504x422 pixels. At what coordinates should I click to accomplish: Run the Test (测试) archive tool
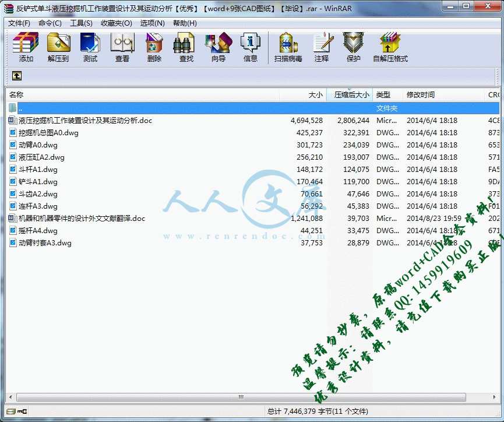tap(90, 43)
